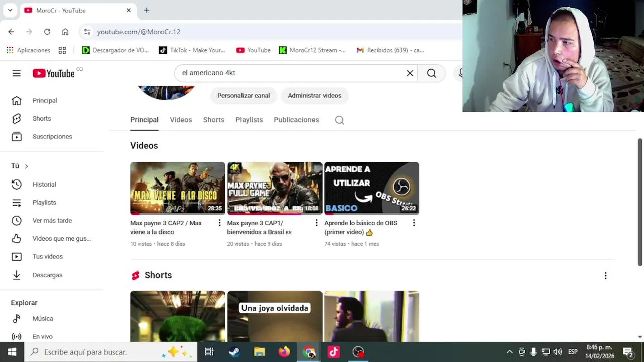Viewport: 644px width, 362px height.
Task: Click the YouTube logo
Action: pyautogui.click(x=54, y=73)
